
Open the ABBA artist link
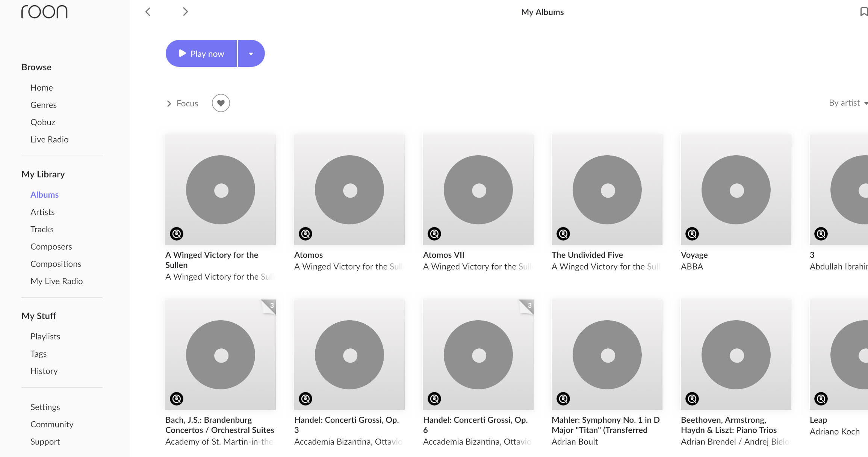(692, 266)
